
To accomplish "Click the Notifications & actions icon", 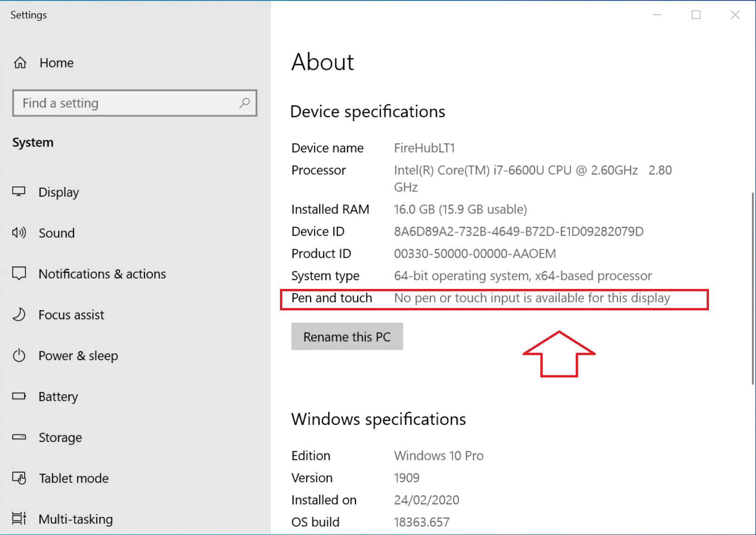I will [x=19, y=274].
